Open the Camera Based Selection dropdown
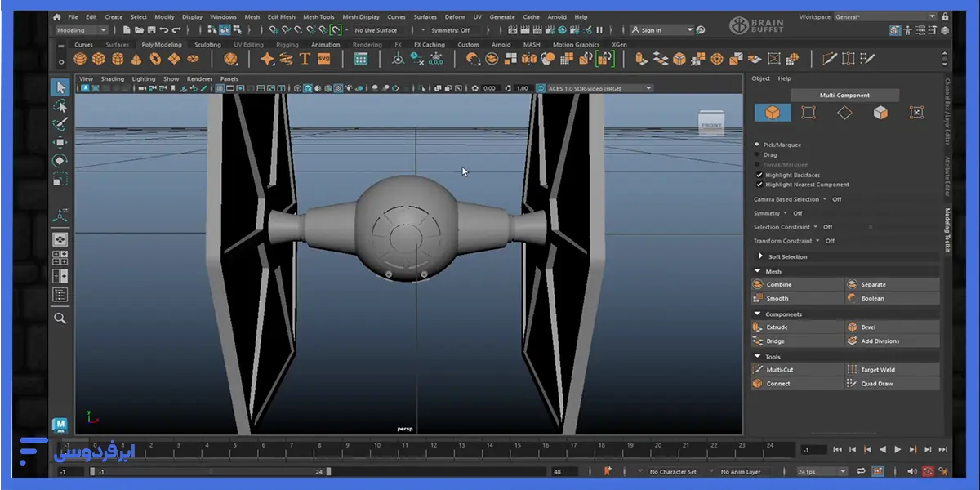 point(825,199)
